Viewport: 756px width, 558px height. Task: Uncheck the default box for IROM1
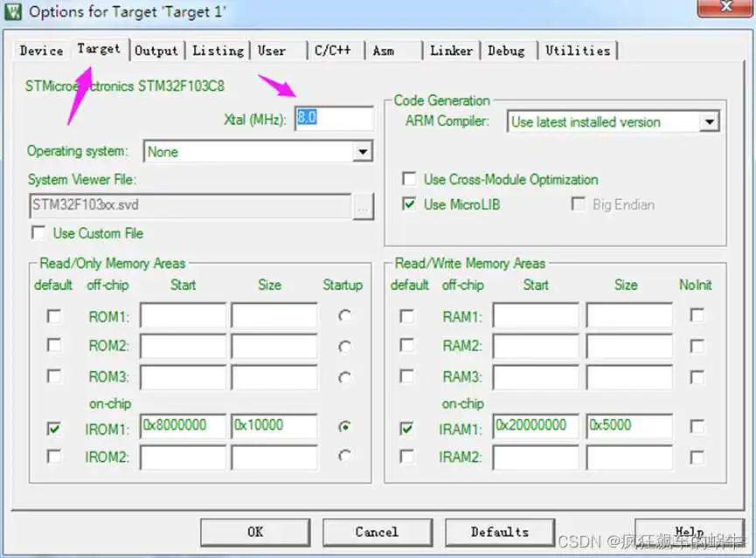pos(54,428)
